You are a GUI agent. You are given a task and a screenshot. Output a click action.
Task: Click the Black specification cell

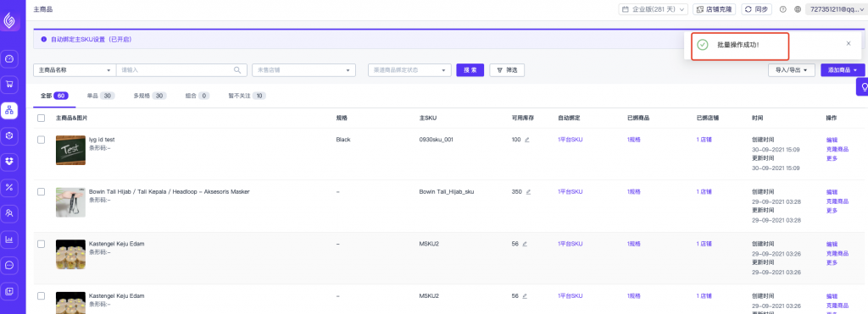point(343,140)
